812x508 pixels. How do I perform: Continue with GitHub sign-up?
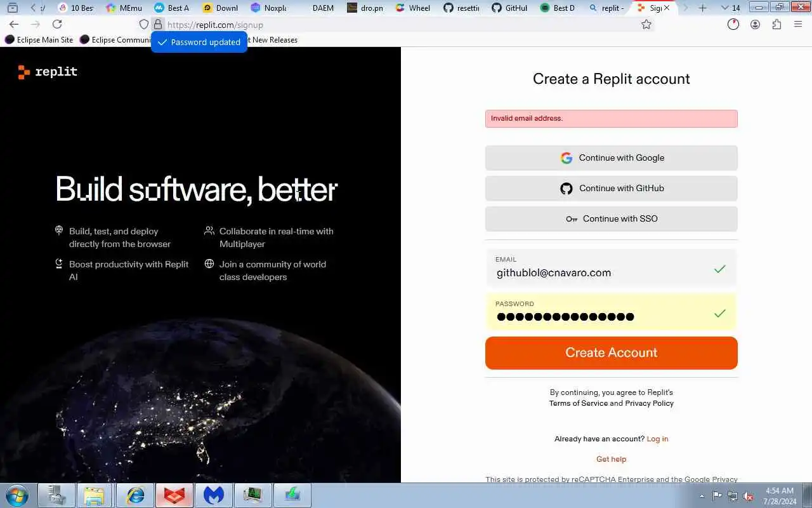click(611, 189)
